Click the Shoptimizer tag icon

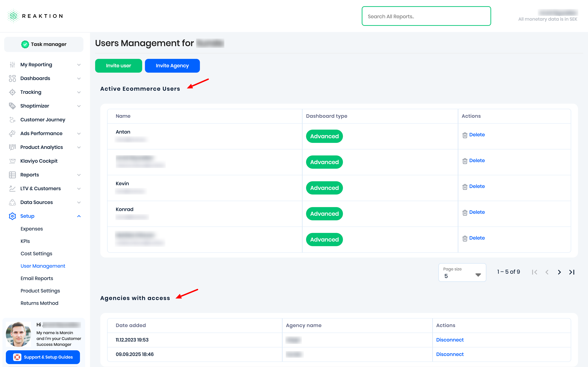tap(12, 106)
